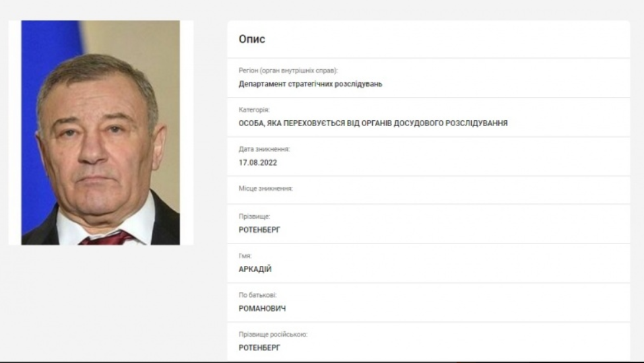Select the first name АРКАДІЙ
Image resolution: width=644 pixels, height=363 pixels.
(x=255, y=269)
